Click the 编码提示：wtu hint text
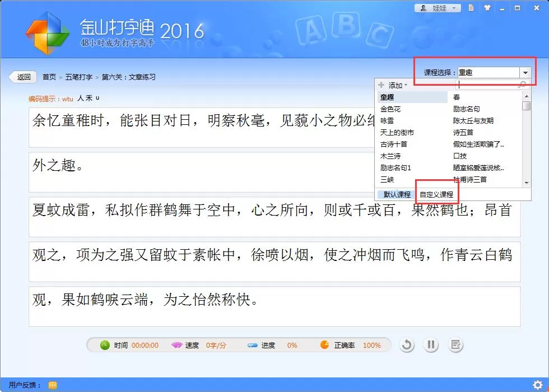 point(51,99)
